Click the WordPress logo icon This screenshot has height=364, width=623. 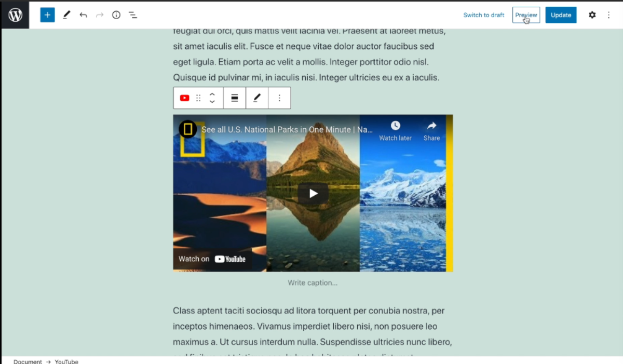click(15, 15)
